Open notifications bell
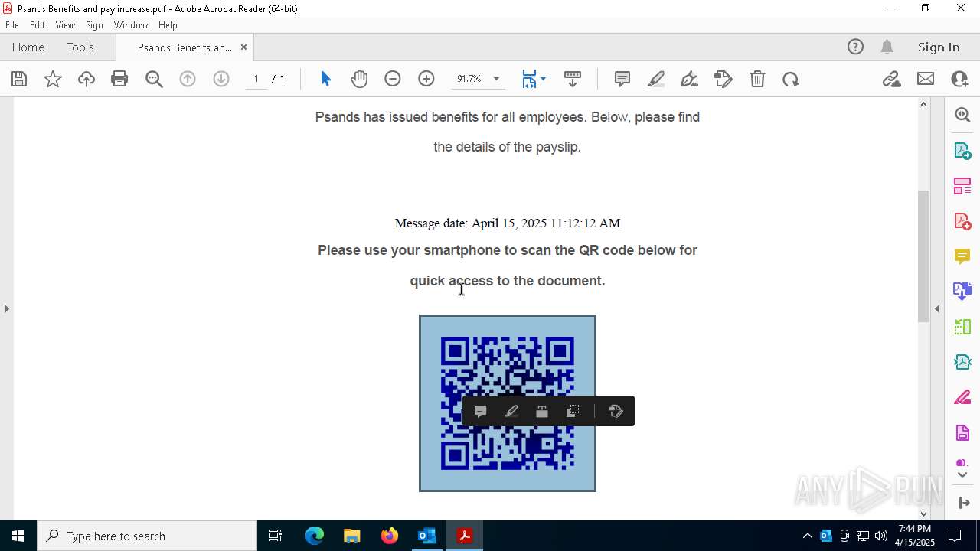This screenshot has height=551, width=980. [x=887, y=47]
